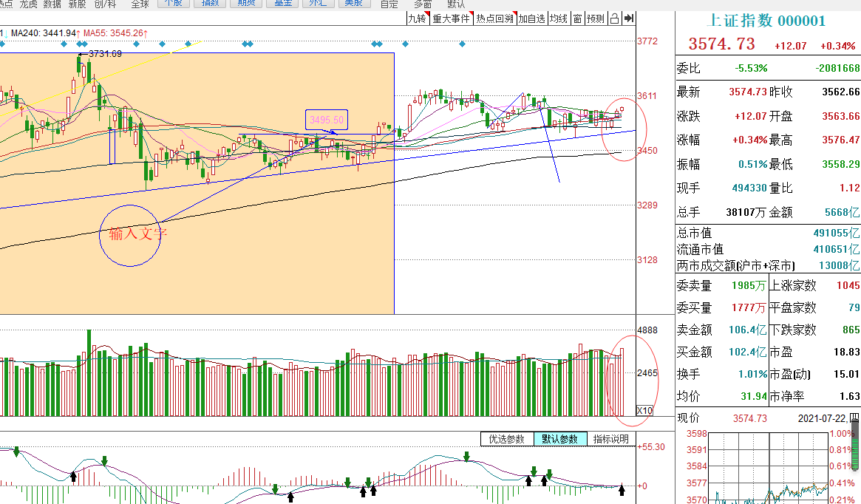861x504 pixels.
Task: Click the 上证指数 000001 title
Action: coord(766,21)
